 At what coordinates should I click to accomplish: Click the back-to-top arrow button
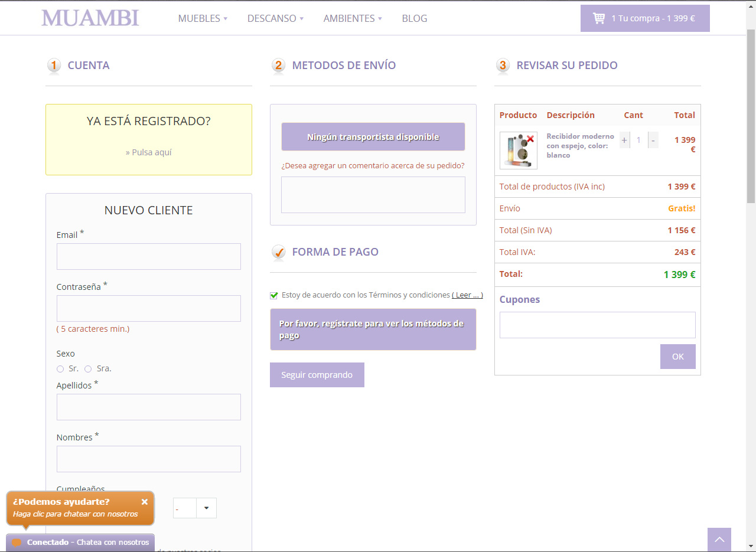coord(719,540)
